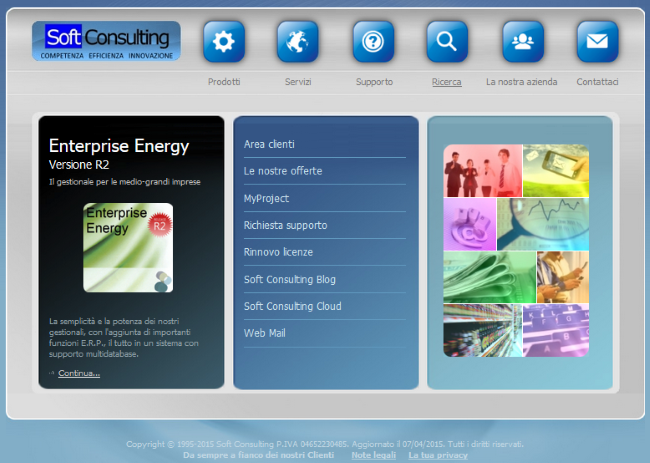This screenshot has height=463, width=650.
Task: Open Soft Consulting Cloud link
Action: point(293,306)
